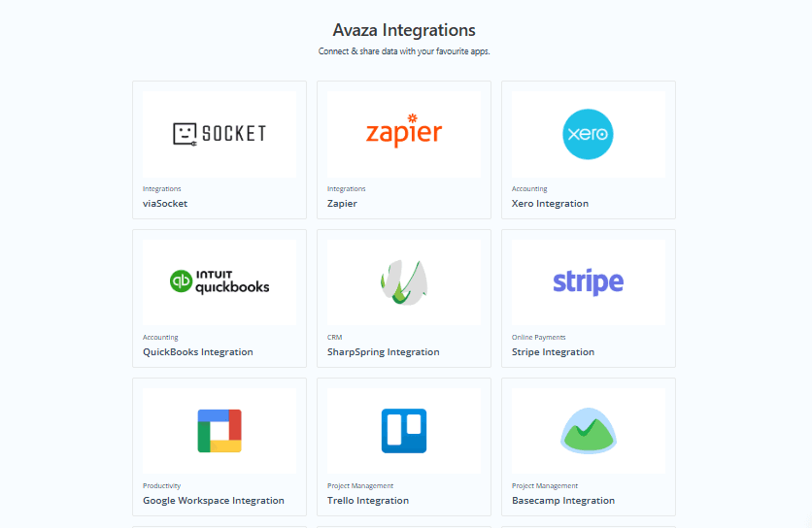Image resolution: width=812 pixels, height=528 pixels.
Task: Open the Zapier title link
Action: pos(342,204)
